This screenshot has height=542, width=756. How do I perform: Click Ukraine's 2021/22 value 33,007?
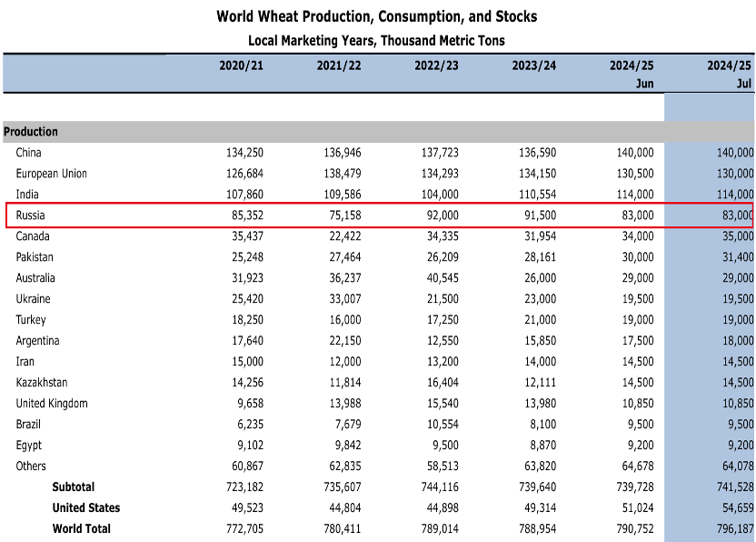(x=345, y=299)
